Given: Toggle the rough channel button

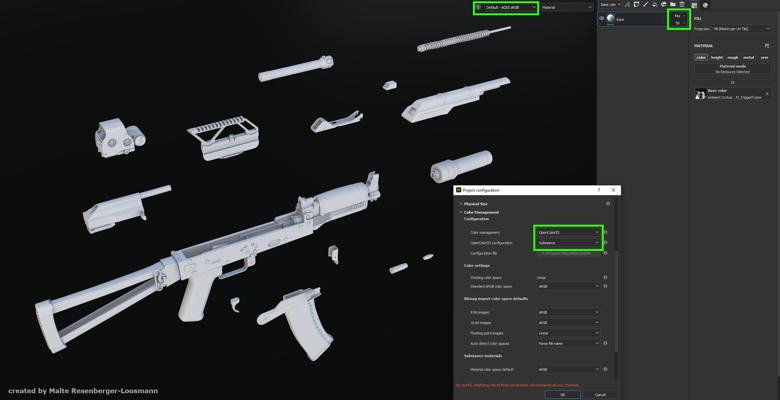Looking at the screenshot, I should click(x=733, y=58).
